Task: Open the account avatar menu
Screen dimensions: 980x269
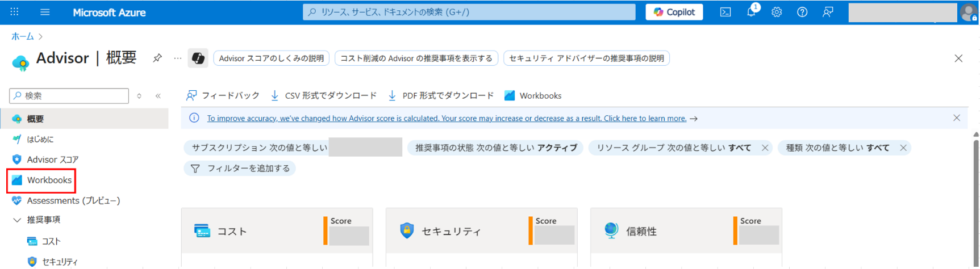Action: [969, 12]
